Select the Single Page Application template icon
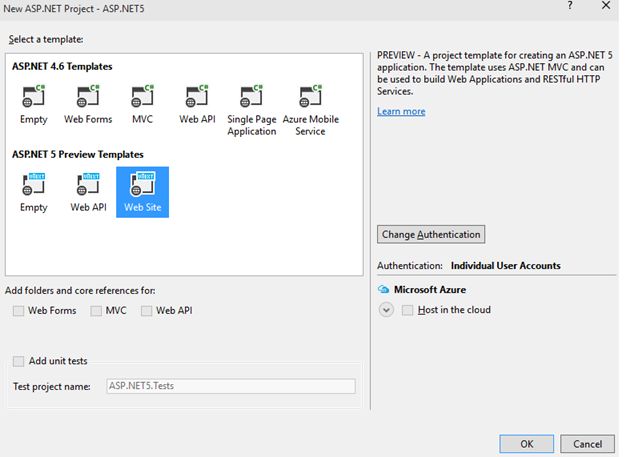Screen dimensions: 626x457 252,97
